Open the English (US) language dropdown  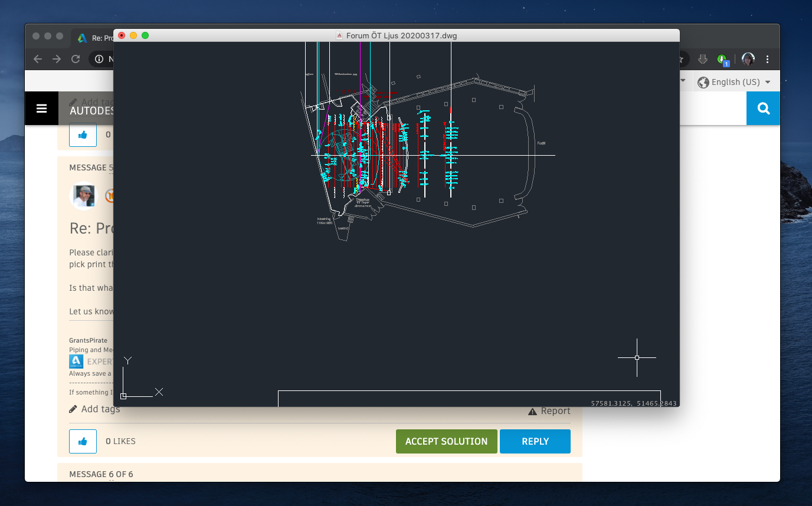(740, 83)
